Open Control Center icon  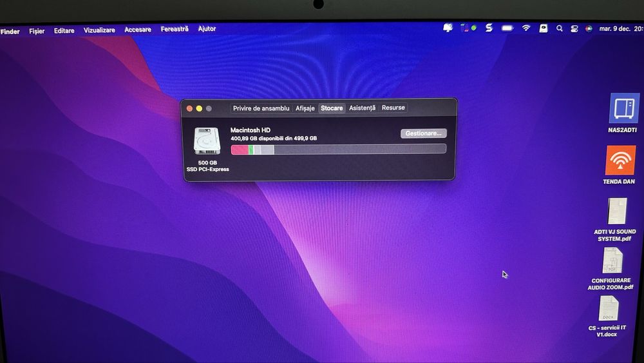574,28
